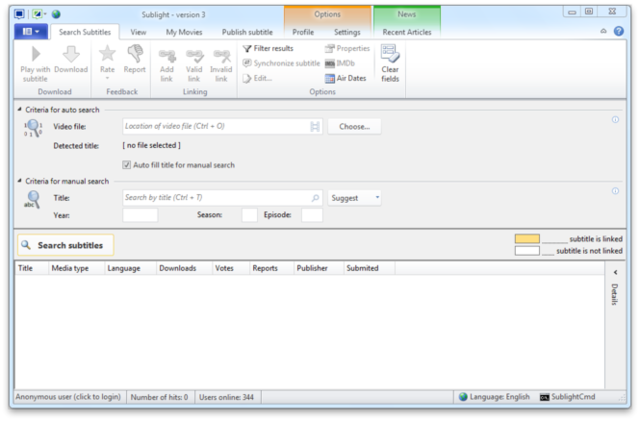Click the SublightCmd status bar item
Viewport: 640px width, 421px height.
click(568, 397)
